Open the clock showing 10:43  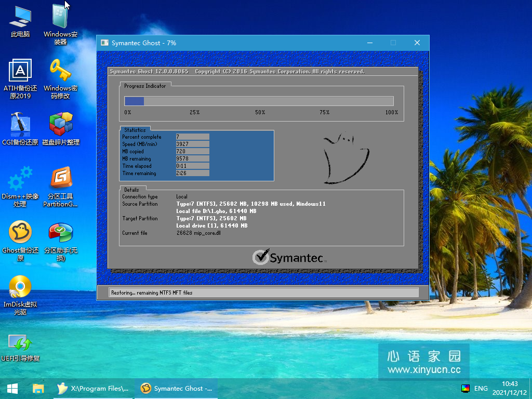click(510, 388)
